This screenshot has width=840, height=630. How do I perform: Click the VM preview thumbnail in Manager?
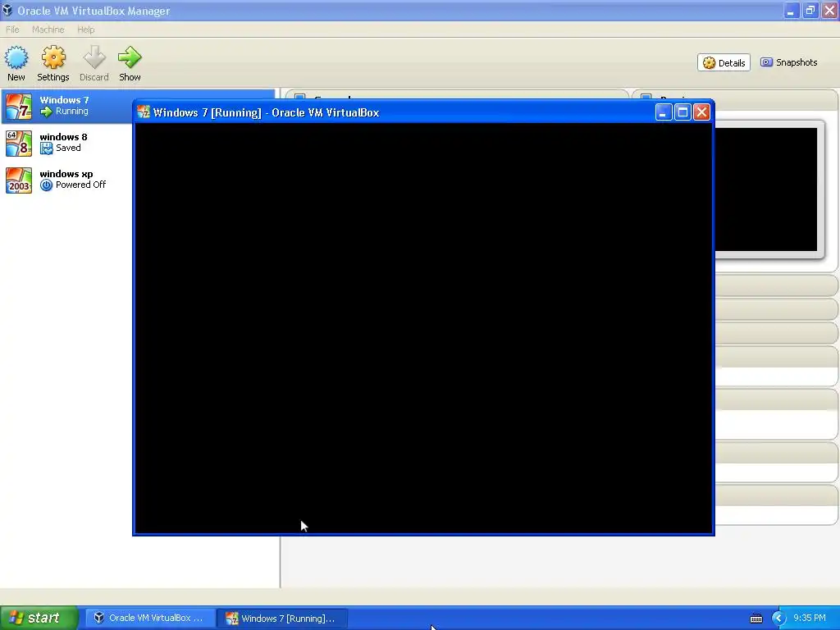point(766,189)
